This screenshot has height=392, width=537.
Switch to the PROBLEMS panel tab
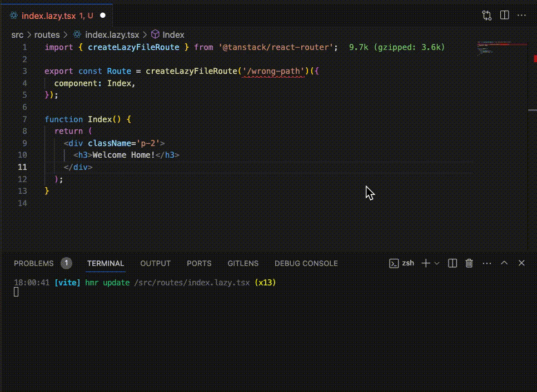(x=33, y=263)
